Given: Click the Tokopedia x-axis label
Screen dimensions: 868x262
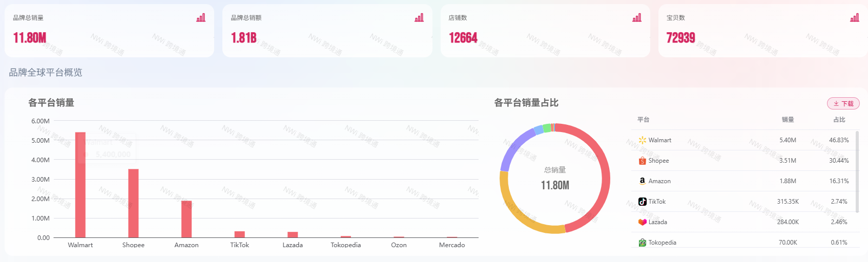Looking at the screenshot, I should (x=346, y=245).
